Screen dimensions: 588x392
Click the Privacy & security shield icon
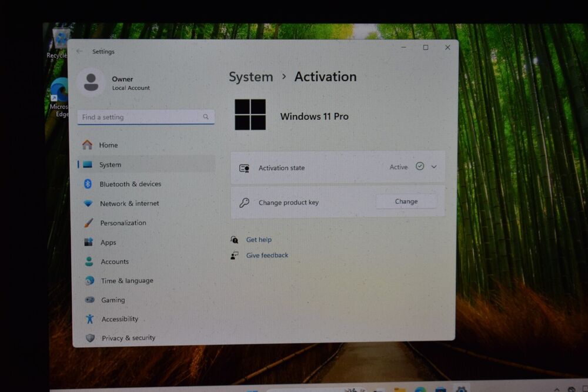point(90,338)
